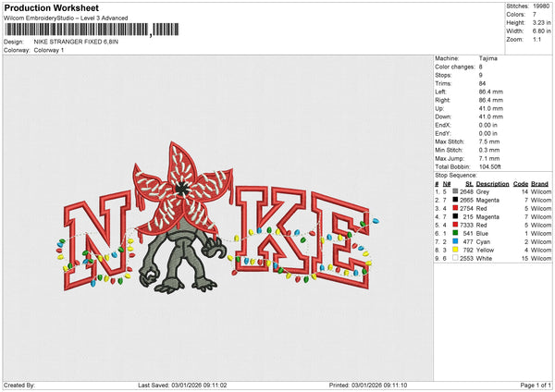555x392 pixels.
Task: Click the 'Brand' column header
Action: 540,184
